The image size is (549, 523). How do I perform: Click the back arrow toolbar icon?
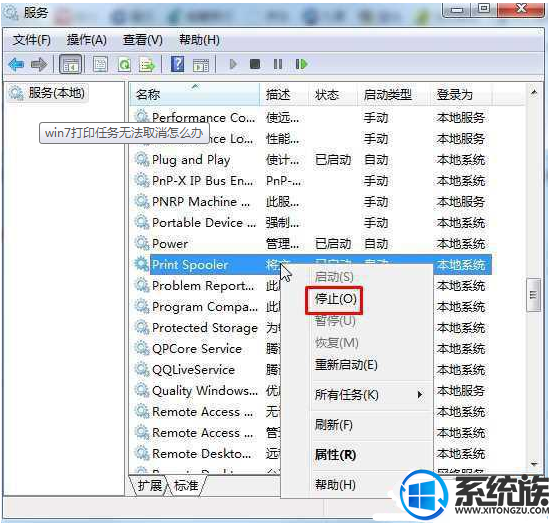[x=16, y=64]
